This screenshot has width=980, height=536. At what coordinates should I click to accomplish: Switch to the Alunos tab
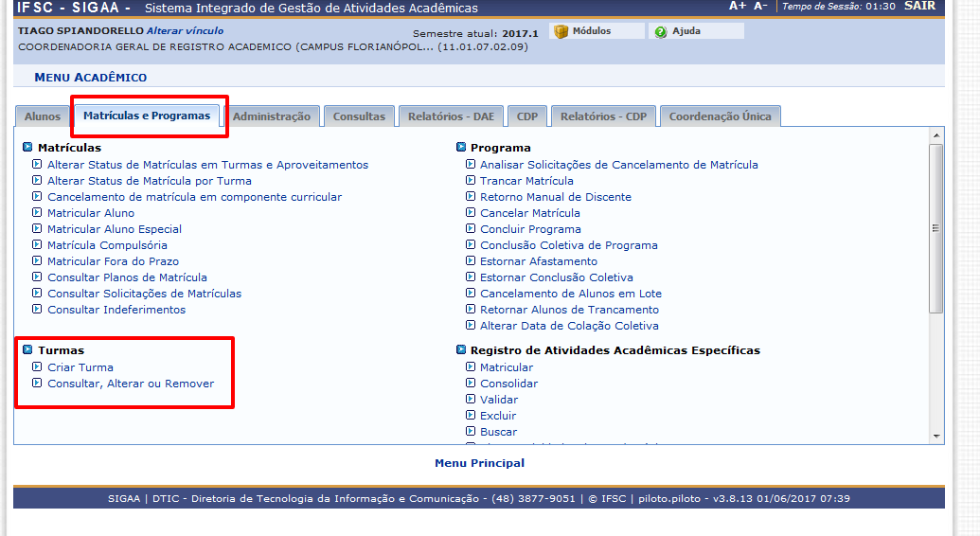(x=43, y=116)
